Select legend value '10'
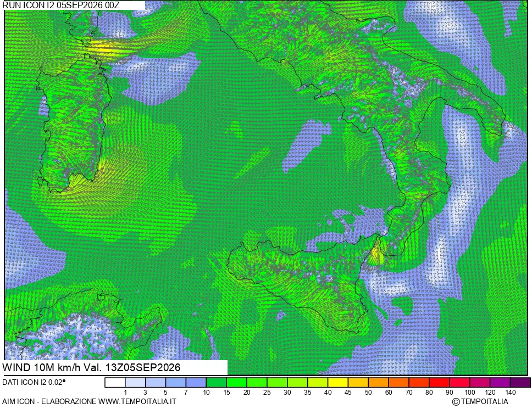The image size is (532, 409). coord(206,393)
